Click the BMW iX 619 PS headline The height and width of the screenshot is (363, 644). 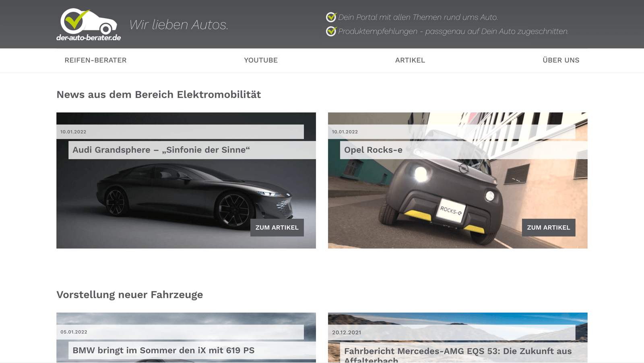click(x=163, y=350)
